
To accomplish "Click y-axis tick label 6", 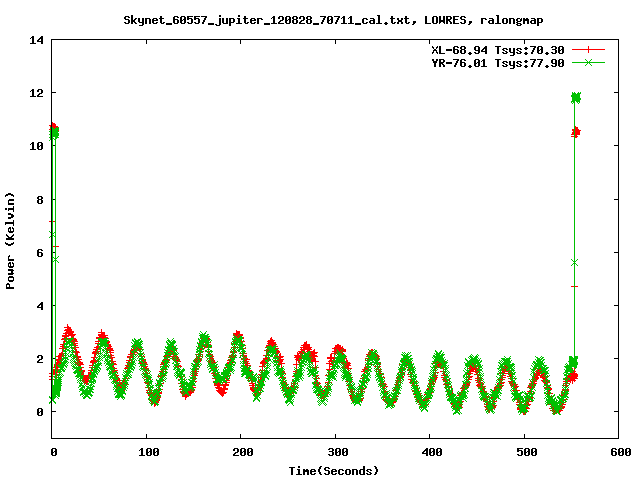I will click(x=40, y=253).
